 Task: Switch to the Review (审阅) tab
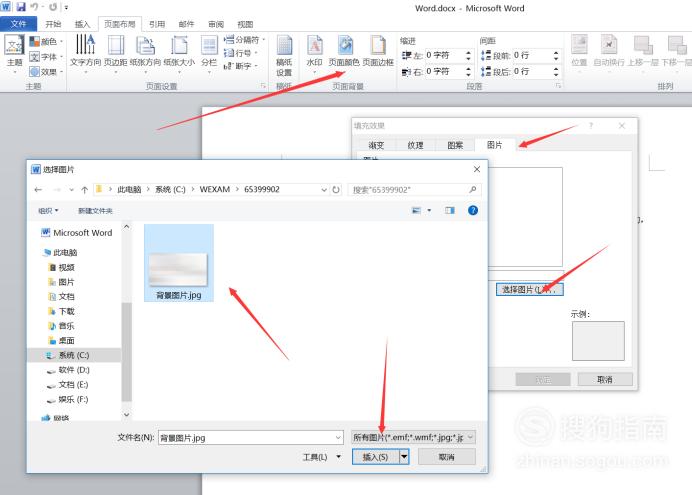tap(216, 24)
